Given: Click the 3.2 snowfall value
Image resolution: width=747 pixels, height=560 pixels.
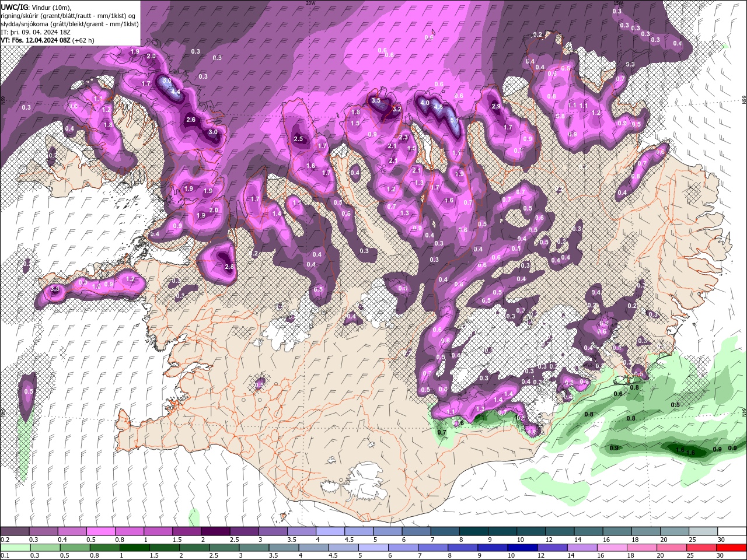Looking at the screenshot, I should (x=397, y=109).
